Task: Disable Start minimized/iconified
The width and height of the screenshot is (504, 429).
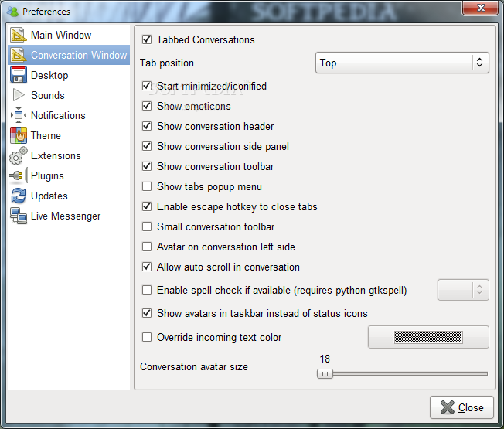Action: point(147,86)
